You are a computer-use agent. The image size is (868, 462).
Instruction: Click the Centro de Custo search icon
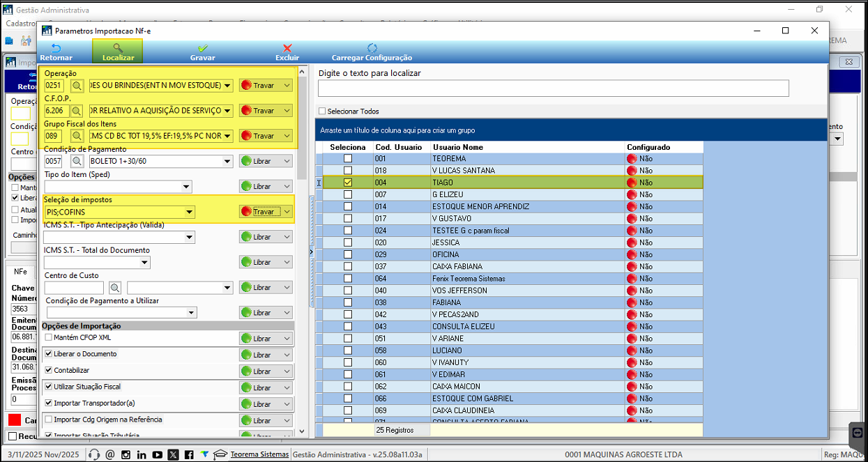(x=114, y=287)
